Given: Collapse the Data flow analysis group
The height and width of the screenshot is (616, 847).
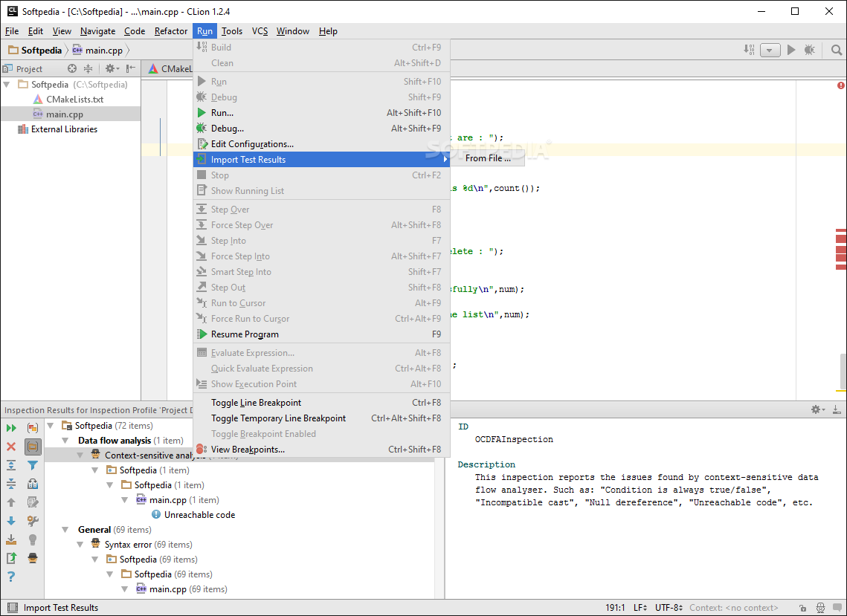Looking at the screenshot, I should tap(65, 441).
